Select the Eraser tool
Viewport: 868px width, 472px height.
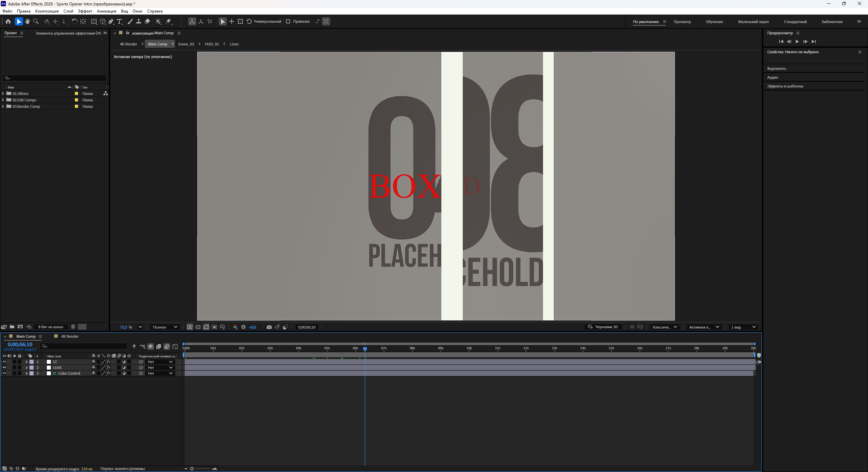[147, 21]
